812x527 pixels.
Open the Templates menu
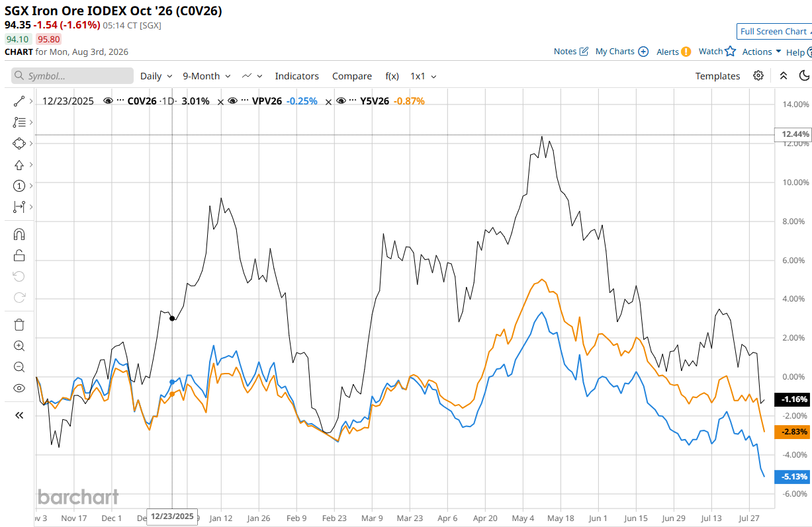tap(717, 76)
